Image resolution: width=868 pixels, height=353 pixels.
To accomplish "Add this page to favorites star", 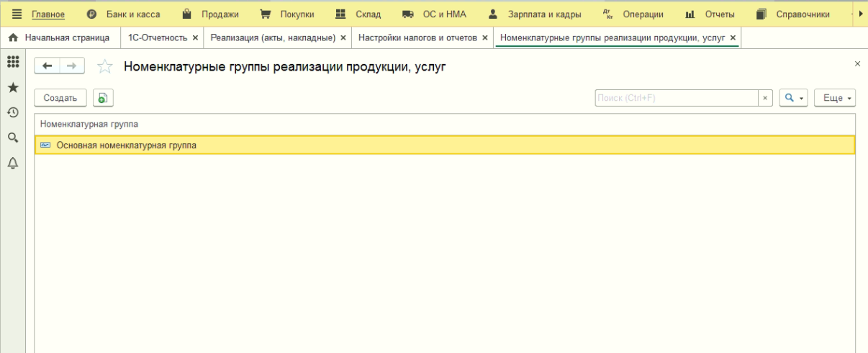I will [x=104, y=66].
